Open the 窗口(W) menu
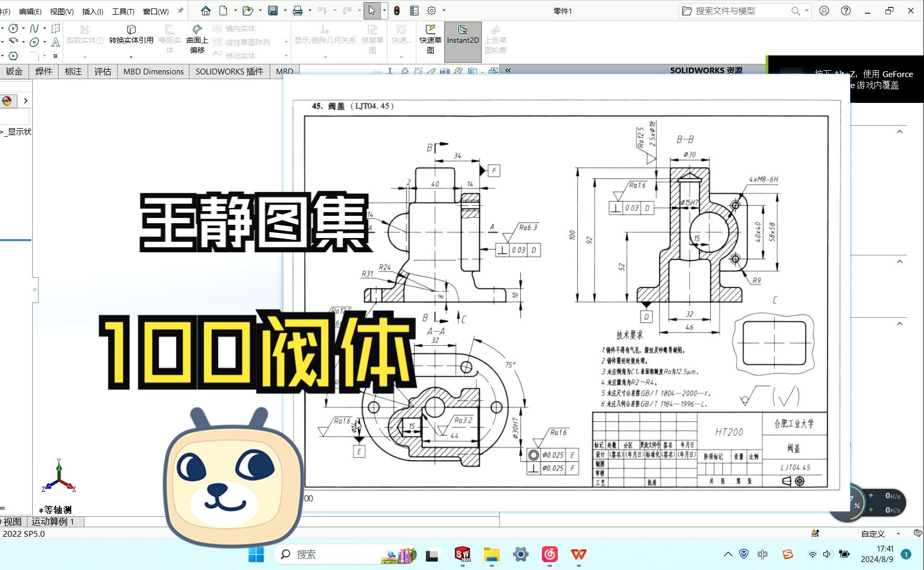 click(156, 11)
